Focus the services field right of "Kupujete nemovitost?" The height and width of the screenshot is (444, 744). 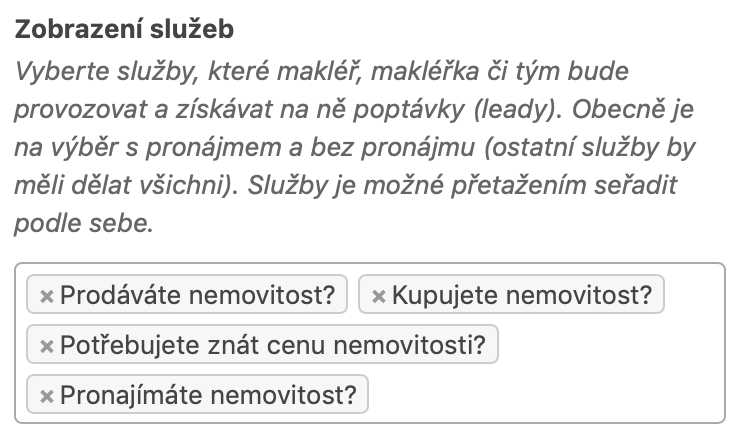[x=693, y=296]
